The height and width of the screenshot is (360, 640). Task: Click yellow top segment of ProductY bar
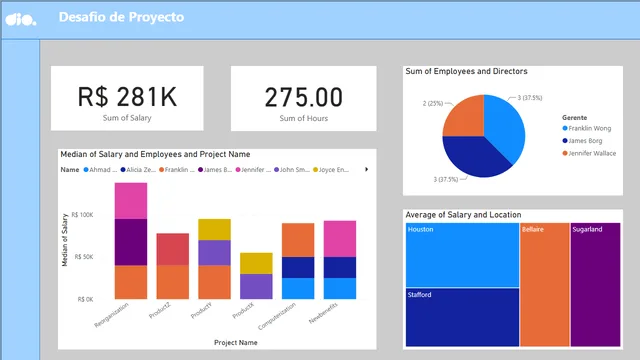tap(214, 230)
